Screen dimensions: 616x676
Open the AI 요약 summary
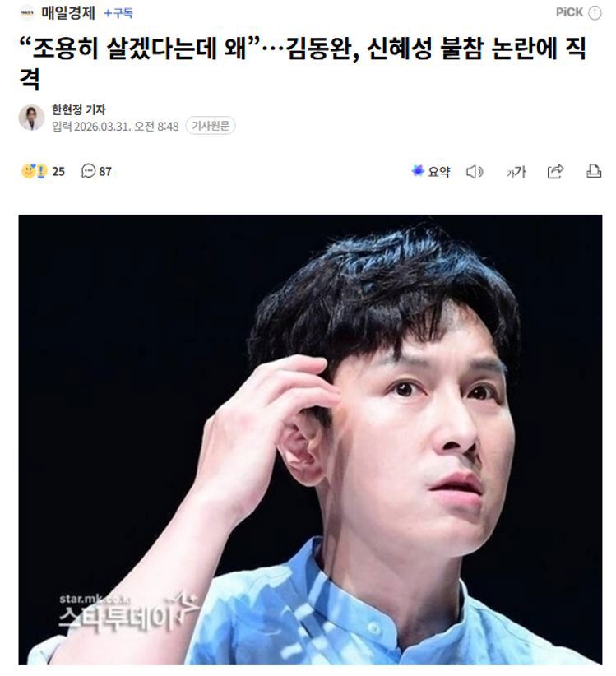click(x=431, y=171)
